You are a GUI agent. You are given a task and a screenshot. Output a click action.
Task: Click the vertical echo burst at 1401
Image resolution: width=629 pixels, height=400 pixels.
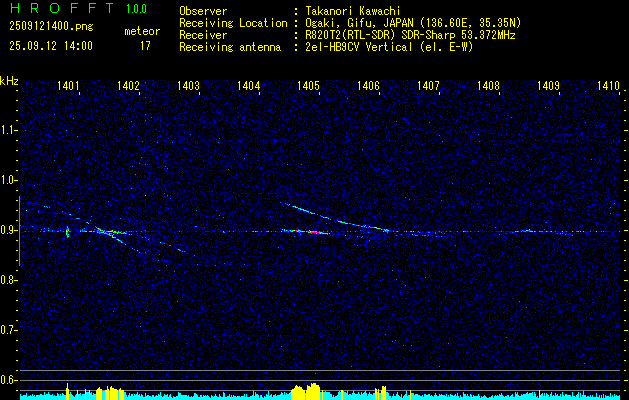[67, 231]
